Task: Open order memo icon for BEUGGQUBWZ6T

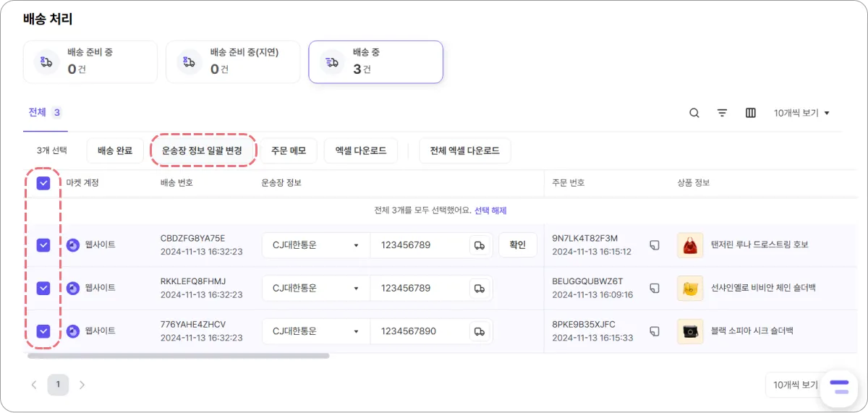Action: point(654,288)
